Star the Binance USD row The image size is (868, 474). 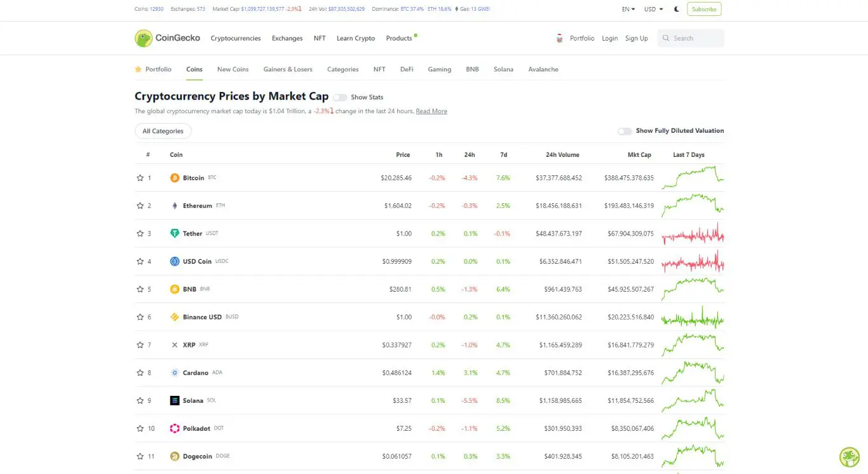pyautogui.click(x=140, y=317)
